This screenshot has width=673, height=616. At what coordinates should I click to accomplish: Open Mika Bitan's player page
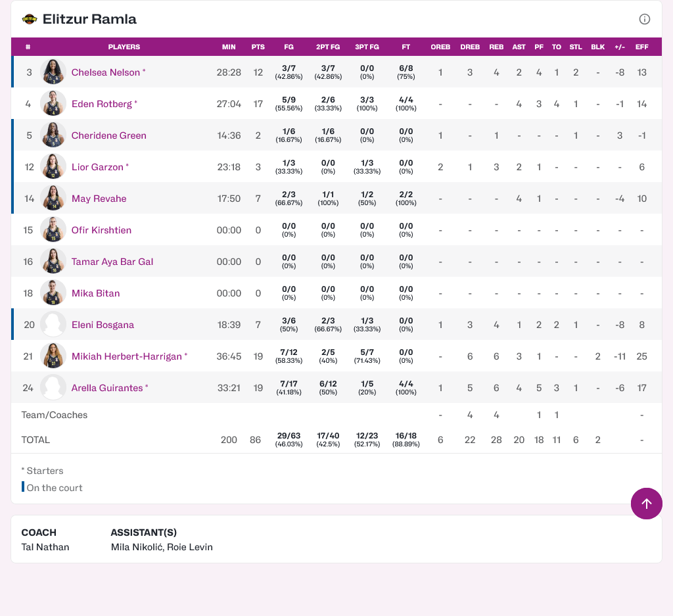(x=95, y=293)
